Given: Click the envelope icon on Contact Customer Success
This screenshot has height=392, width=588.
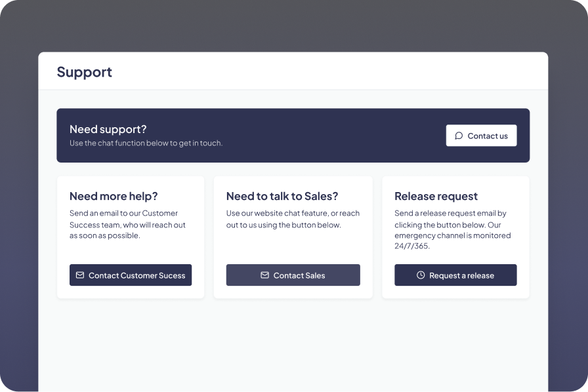Looking at the screenshot, I should coord(80,275).
